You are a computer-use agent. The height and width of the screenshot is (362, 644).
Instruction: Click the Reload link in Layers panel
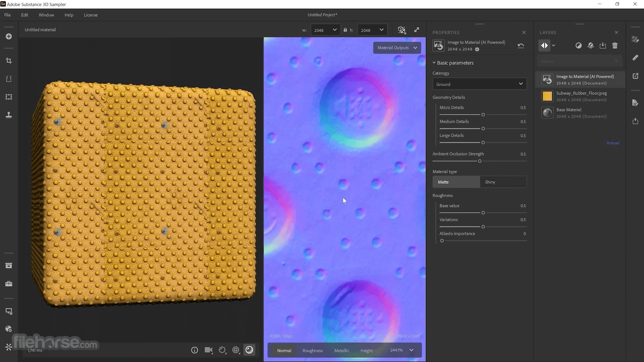point(613,143)
